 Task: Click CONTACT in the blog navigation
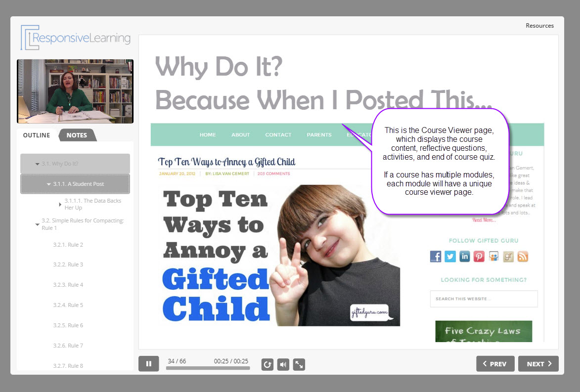click(x=278, y=134)
